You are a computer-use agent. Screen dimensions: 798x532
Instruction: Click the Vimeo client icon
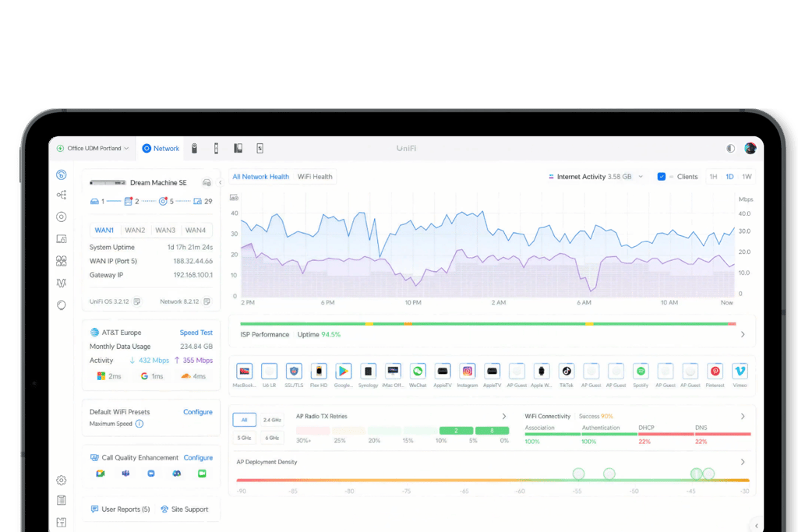(x=740, y=372)
